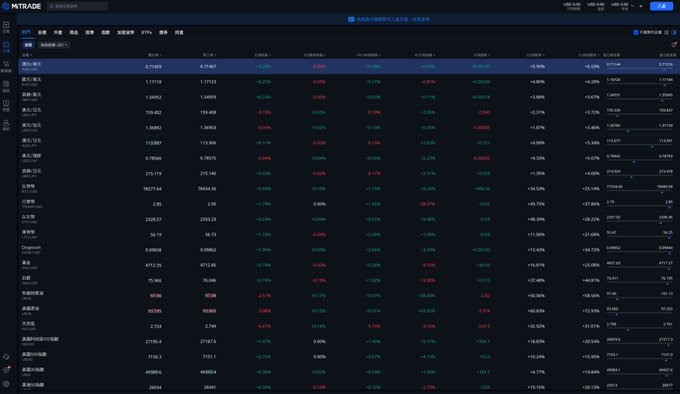The width and height of the screenshot is (680, 394).
Task: Switch to grid layout view icon
Action: 667,33
